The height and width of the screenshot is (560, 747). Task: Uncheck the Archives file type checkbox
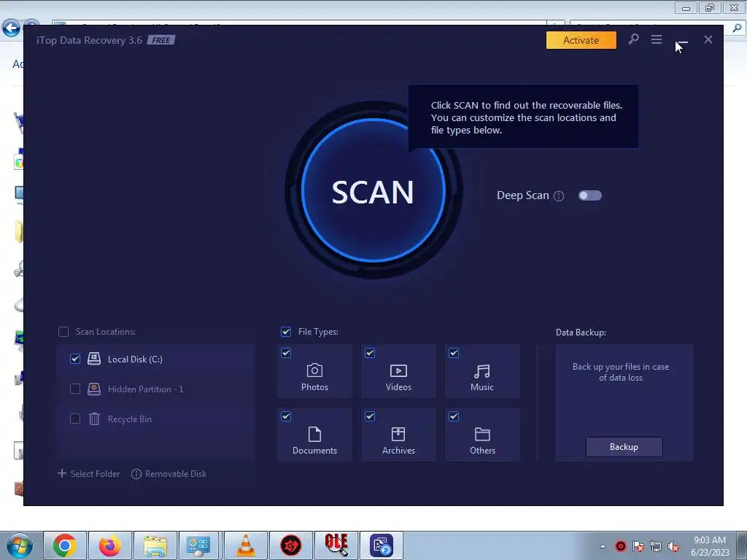pos(370,416)
